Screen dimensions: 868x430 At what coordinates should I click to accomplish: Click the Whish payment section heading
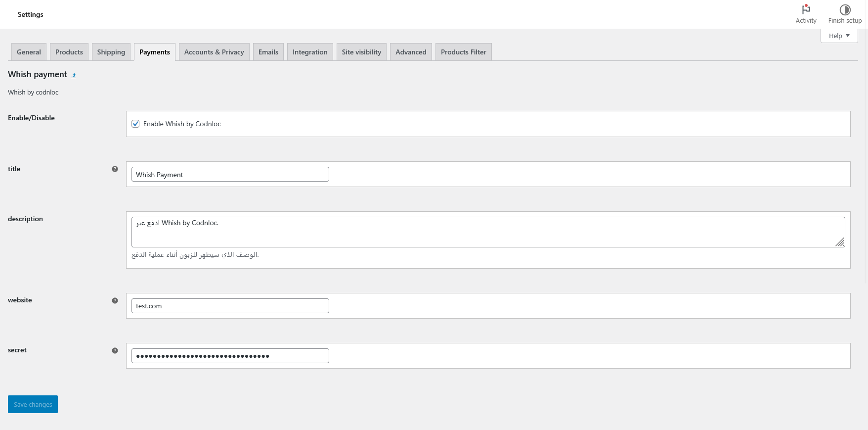38,74
